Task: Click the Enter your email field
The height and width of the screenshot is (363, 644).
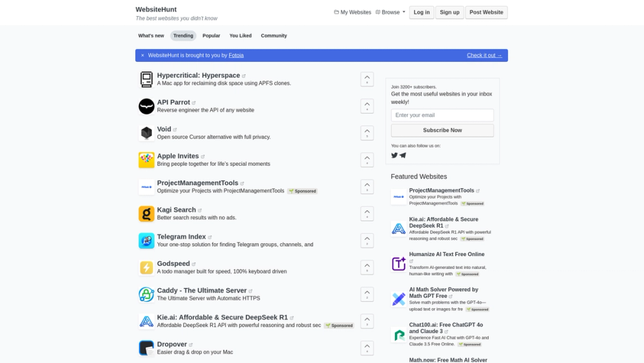Action: click(x=442, y=115)
